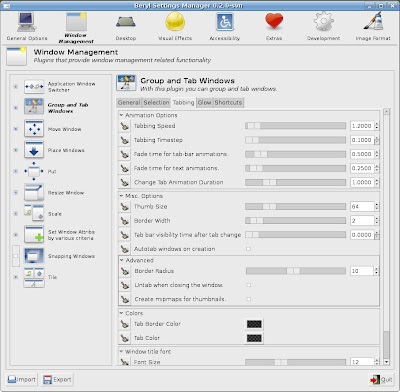Reset Change Tab Animation Duration broom icon
Viewport: 400px width, 392px height.
(125, 182)
